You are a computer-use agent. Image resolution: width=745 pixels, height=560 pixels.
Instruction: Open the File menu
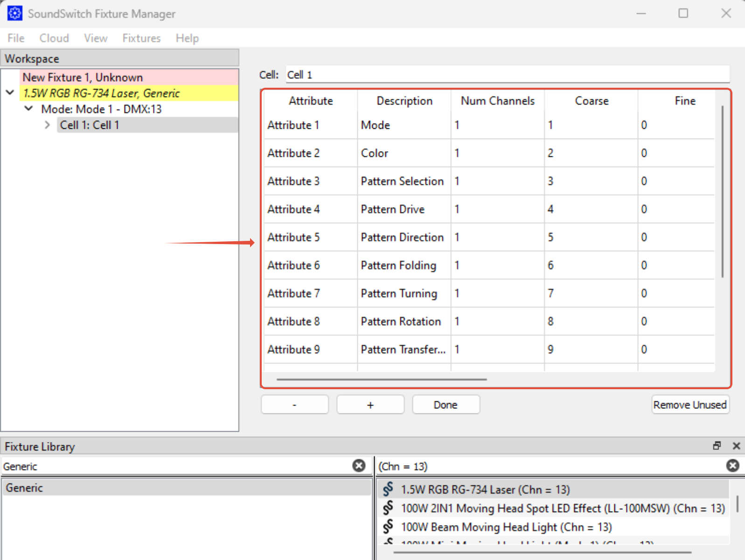pyautogui.click(x=16, y=38)
